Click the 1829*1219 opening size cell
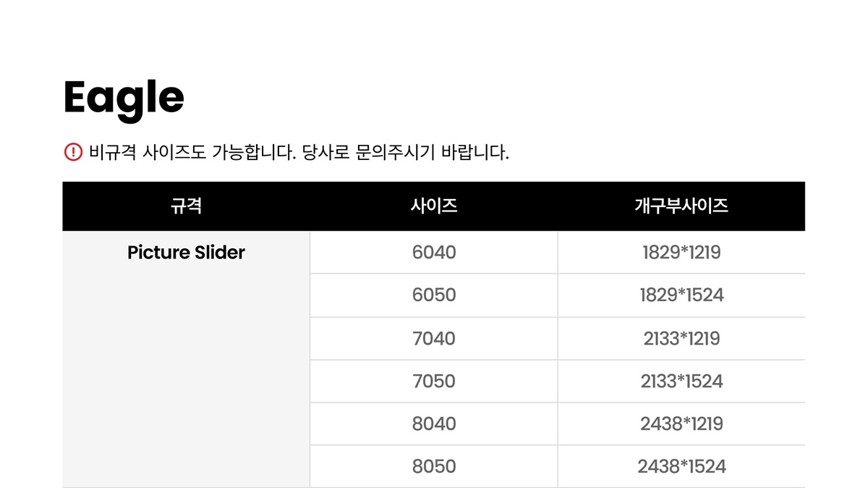Screen dimensions: 868x488 tap(681, 253)
